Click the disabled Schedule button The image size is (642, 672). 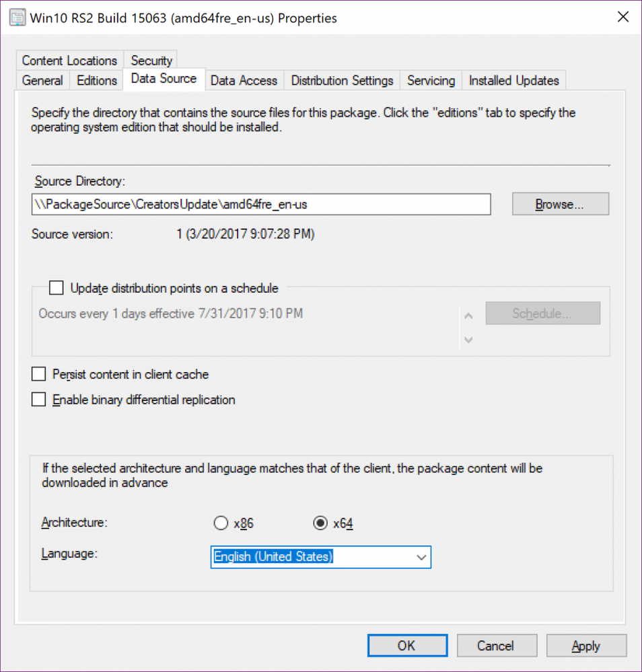point(542,313)
